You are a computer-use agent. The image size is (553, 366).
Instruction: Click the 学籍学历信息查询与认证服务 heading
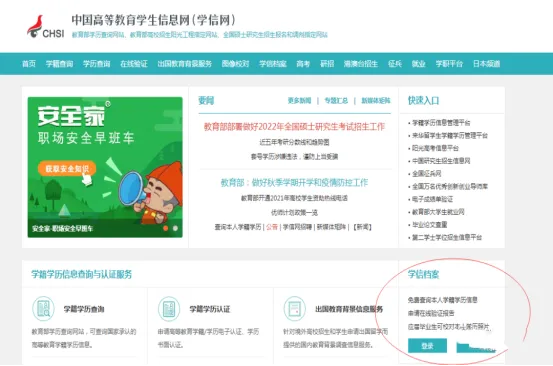pyautogui.click(x=81, y=274)
